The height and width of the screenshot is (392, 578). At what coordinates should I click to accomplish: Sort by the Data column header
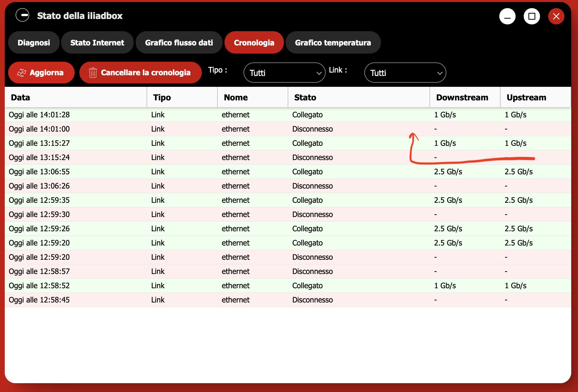(76, 97)
